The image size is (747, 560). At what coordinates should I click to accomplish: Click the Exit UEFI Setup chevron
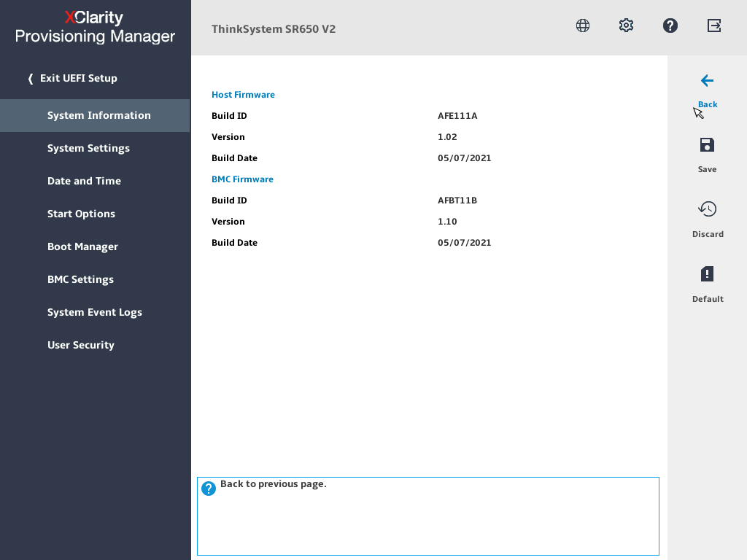[31, 79]
